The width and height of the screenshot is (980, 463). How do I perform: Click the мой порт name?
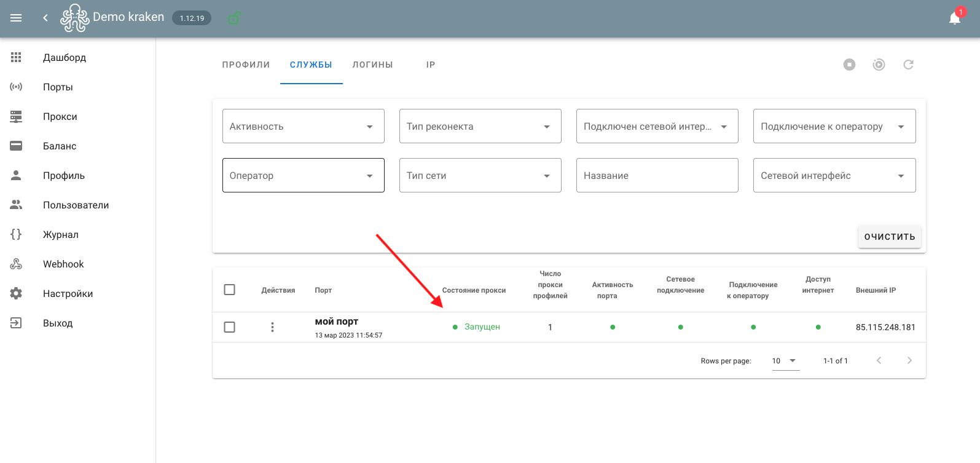click(x=337, y=322)
